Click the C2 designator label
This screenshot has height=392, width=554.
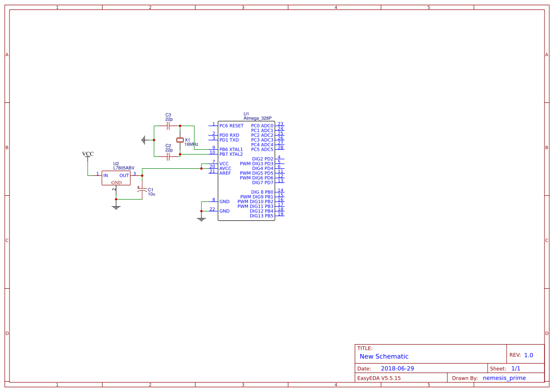(168, 146)
